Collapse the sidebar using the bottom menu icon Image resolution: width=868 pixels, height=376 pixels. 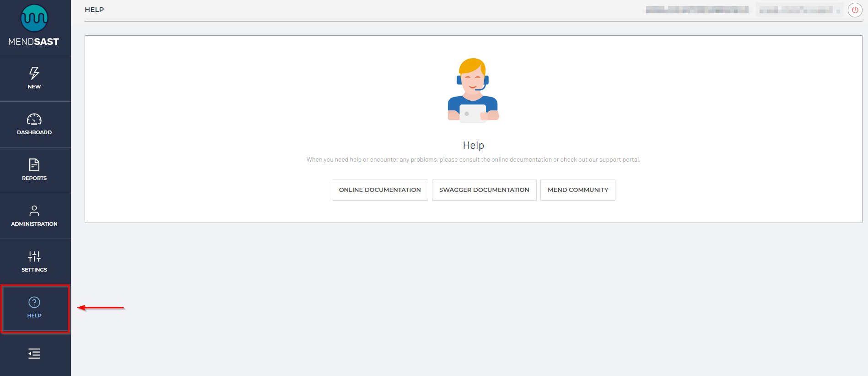pos(34,354)
